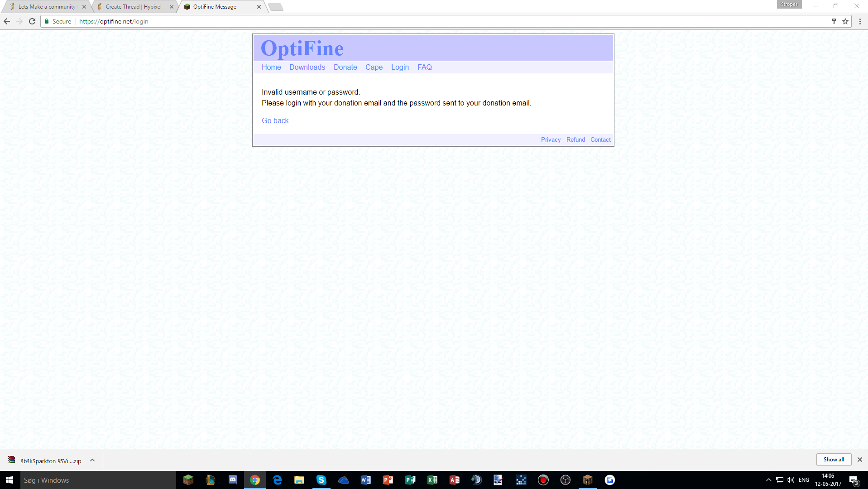Image resolution: width=868 pixels, height=489 pixels.
Task: Bookmark this page with the star icon
Action: click(845, 21)
